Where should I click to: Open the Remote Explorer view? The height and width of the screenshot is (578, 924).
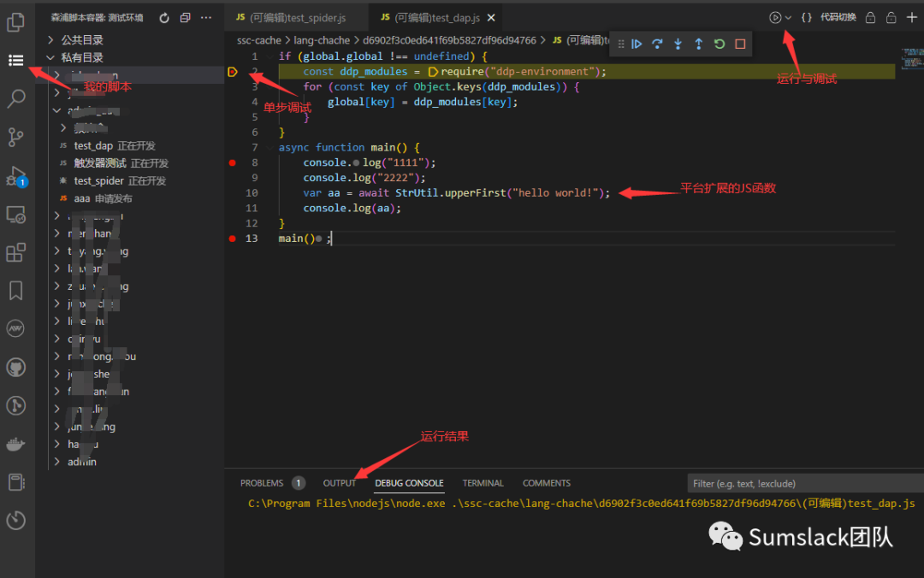[16, 215]
